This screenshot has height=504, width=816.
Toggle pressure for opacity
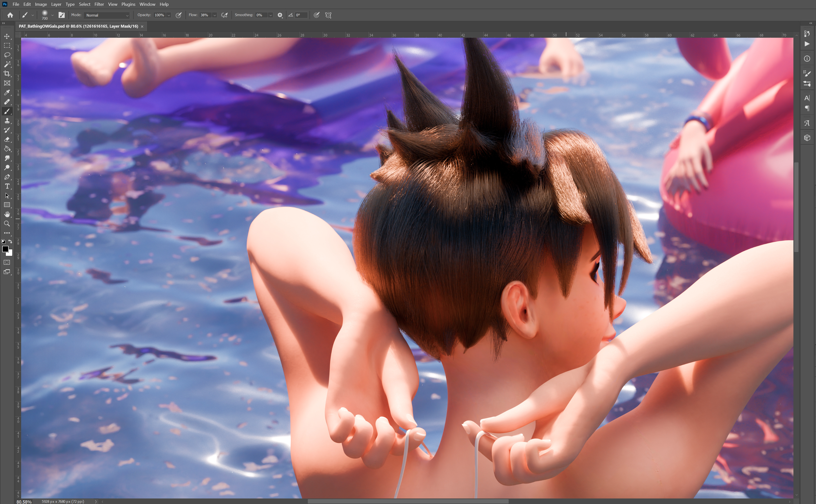click(179, 15)
